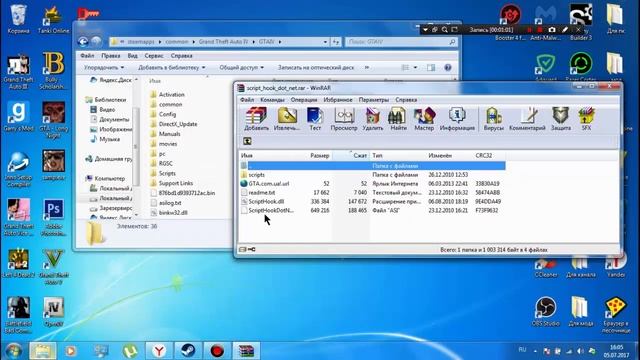
Task: Open Recycle Bin Корзина desktop icon
Action: [18, 18]
